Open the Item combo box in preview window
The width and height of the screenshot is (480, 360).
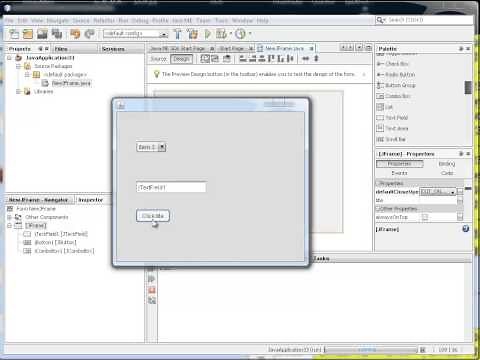click(x=151, y=147)
